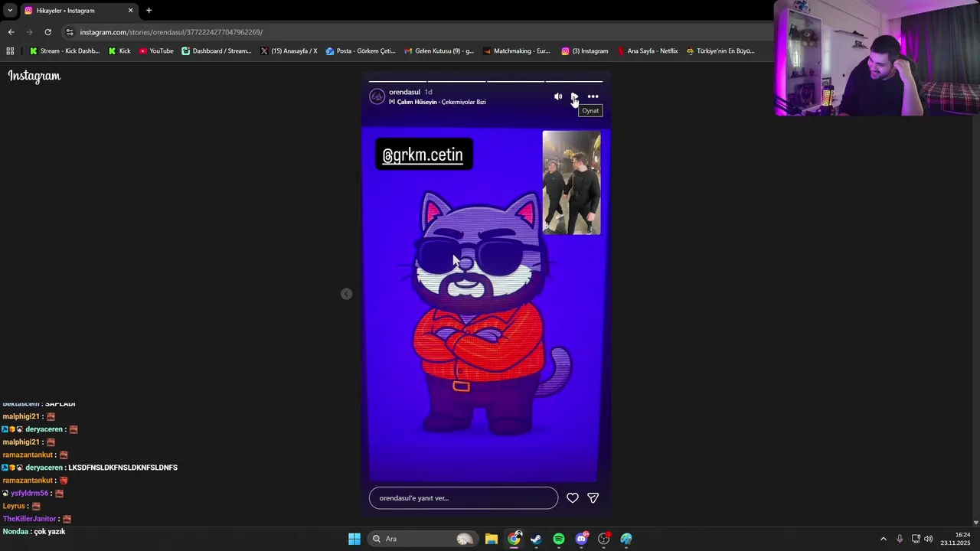Open a new browser tab

pos(149,11)
